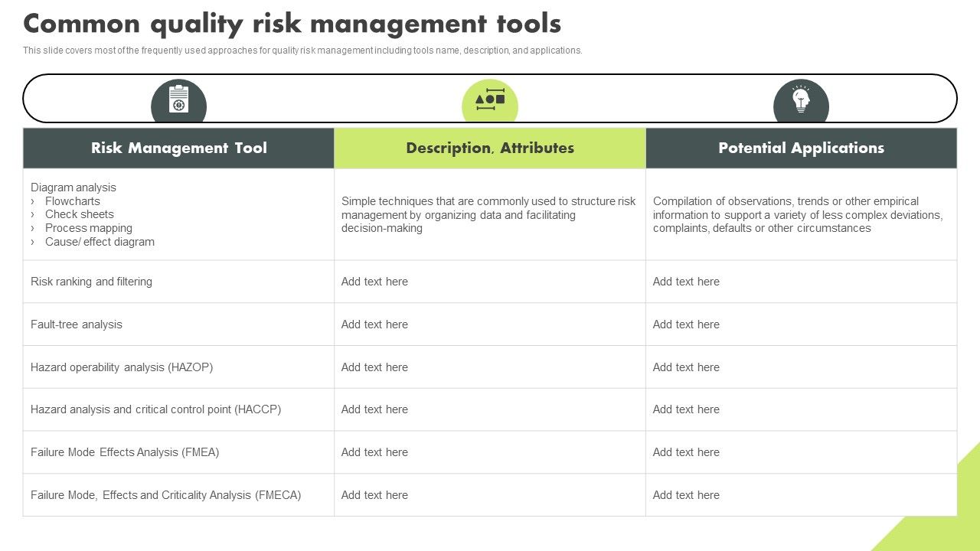Image resolution: width=980 pixels, height=551 pixels.
Task: Click applications 'Add text here' in Risk ranking row
Action: point(686,282)
